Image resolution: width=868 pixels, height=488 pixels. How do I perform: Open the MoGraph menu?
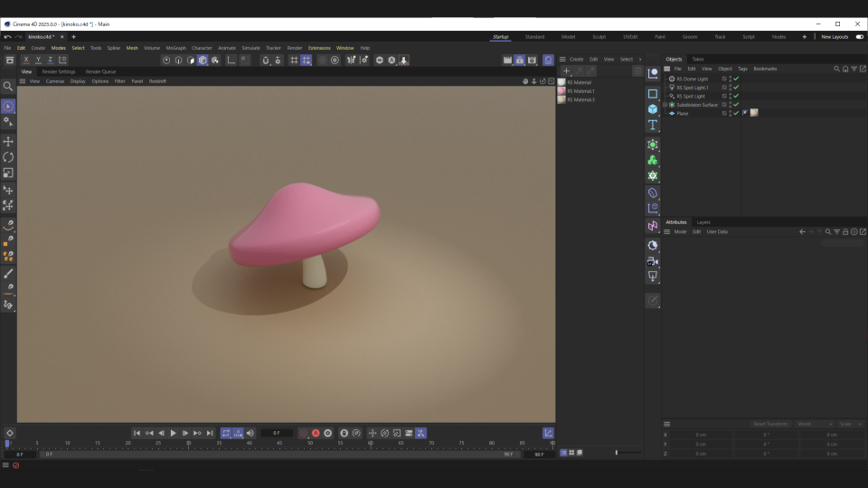point(176,48)
